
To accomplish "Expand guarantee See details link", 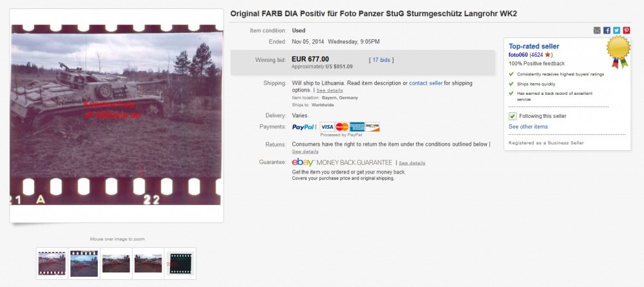I will tap(412, 163).
